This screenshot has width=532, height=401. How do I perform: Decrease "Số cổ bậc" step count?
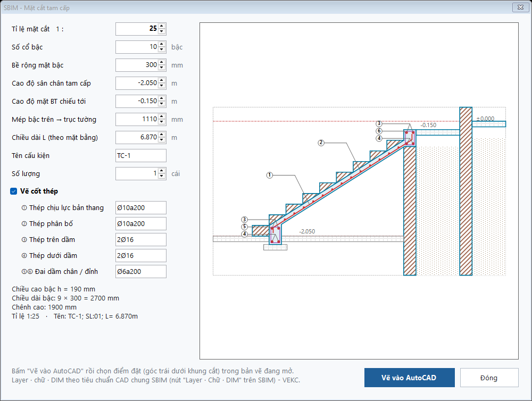coord(162,49)
